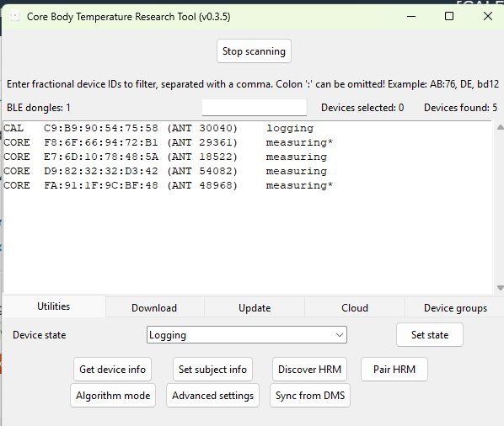Screen dimensions: 504x426
Task: Close the Research Tool window
Action: click(x=488, y=16)
